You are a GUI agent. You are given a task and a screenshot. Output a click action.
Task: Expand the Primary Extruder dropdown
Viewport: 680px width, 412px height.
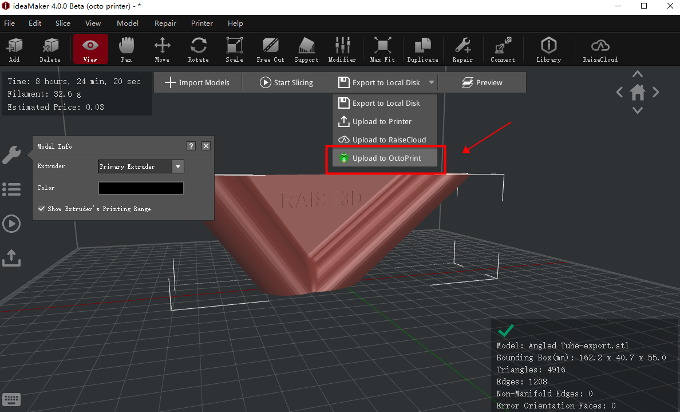177,167
